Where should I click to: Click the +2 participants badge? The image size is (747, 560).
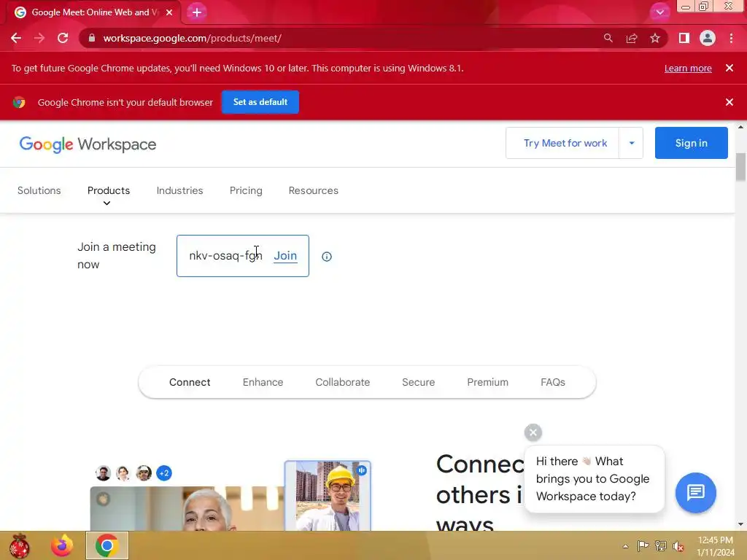coord(164,473)
